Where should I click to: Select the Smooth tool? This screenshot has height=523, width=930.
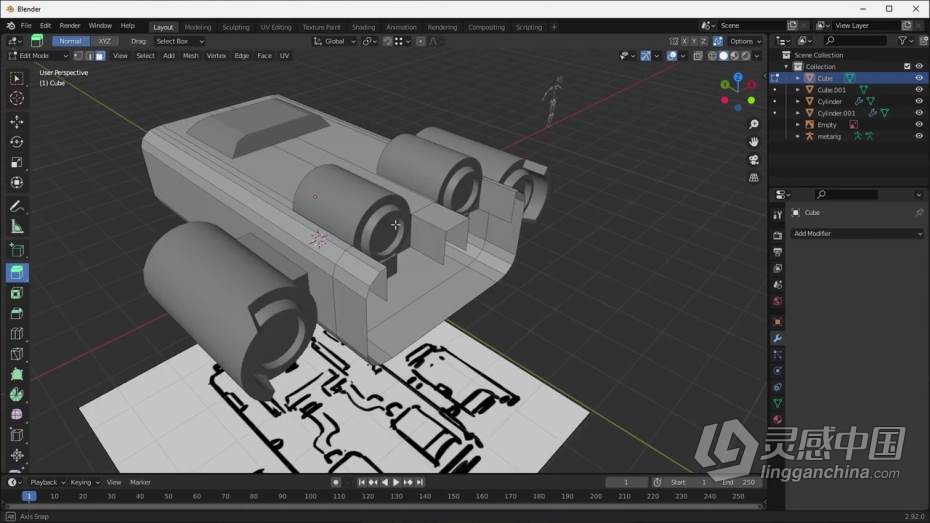[17, 414]
